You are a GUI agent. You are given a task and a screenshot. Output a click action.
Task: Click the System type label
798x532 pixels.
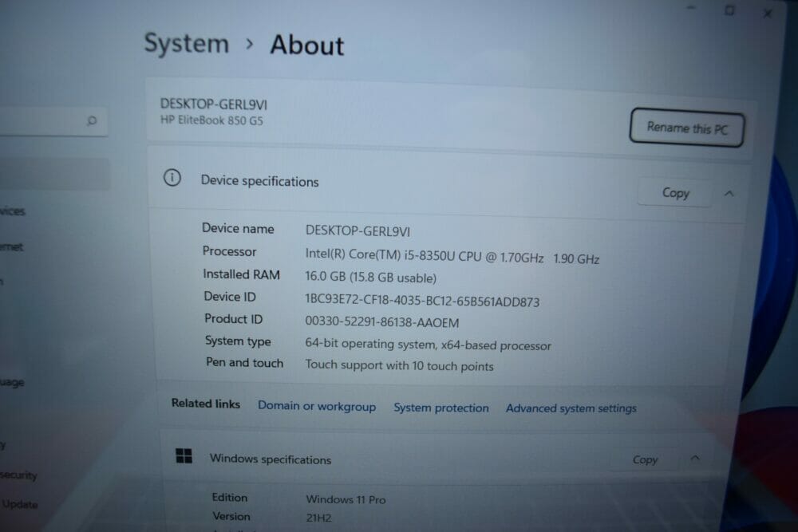pyautogui.click(x=238, y=341)
